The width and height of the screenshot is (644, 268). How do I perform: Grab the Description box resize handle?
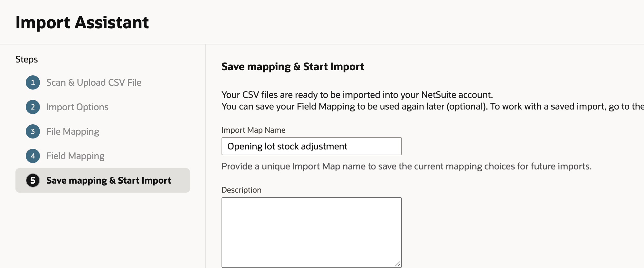click(398, 264)
